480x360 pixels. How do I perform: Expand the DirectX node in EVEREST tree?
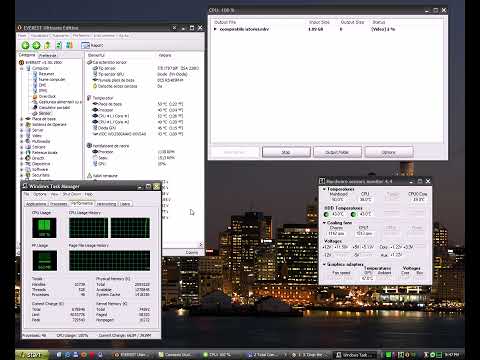coord(22,158)
